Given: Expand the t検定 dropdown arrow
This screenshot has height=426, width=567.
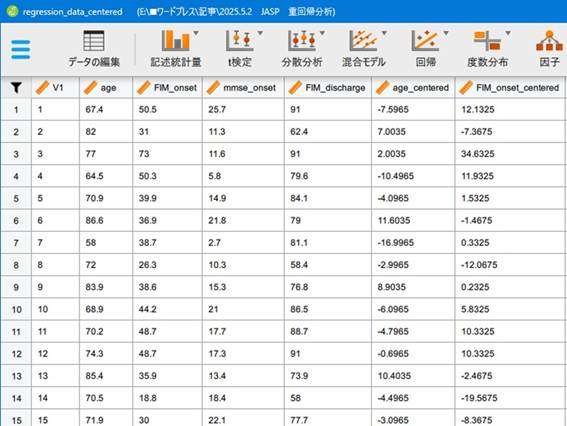Looking at the screenshot, I should (x=260, y=33).
